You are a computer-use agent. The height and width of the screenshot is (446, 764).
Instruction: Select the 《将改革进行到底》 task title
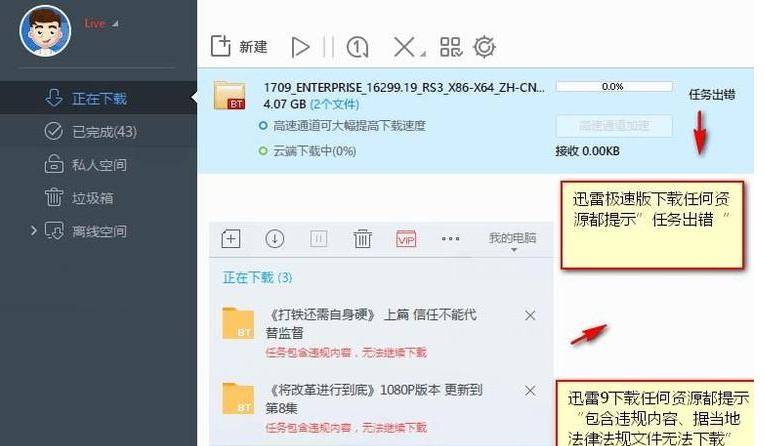374,399
